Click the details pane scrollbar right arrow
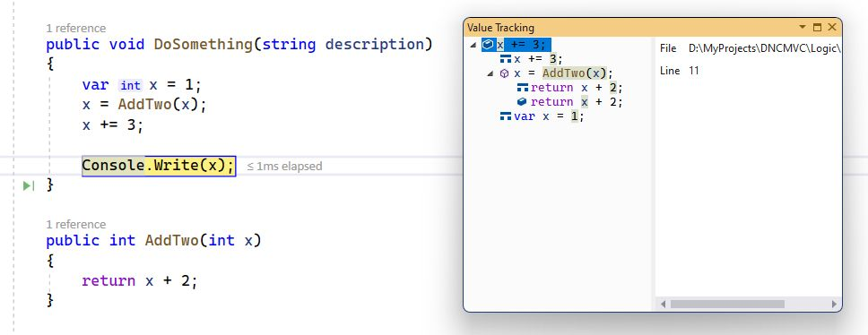This screenshot has width=868, height=335. 834,304
